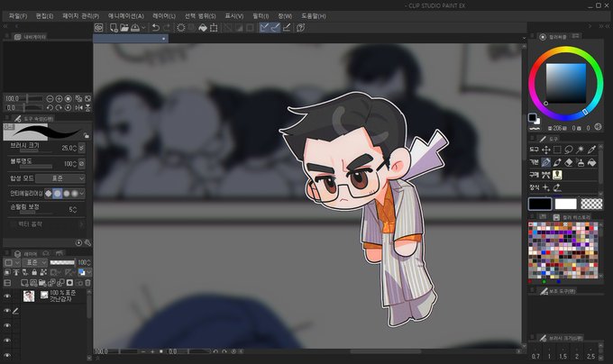Click the Navigator flip horizontal icon

(79, 108)
